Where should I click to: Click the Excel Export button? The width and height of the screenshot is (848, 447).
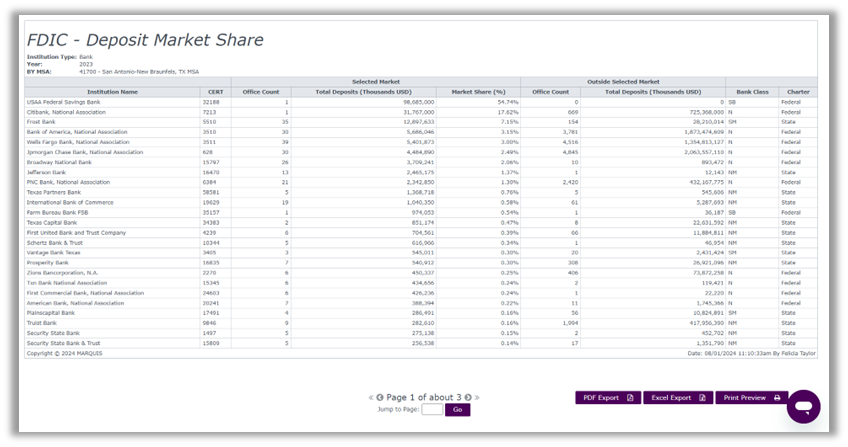click(x=677, y=397)
